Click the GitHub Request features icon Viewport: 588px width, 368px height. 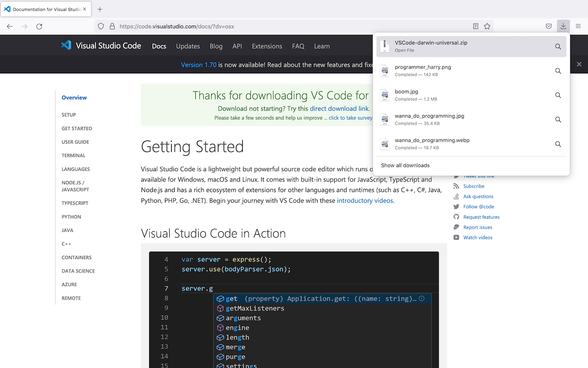click(456, 217)
